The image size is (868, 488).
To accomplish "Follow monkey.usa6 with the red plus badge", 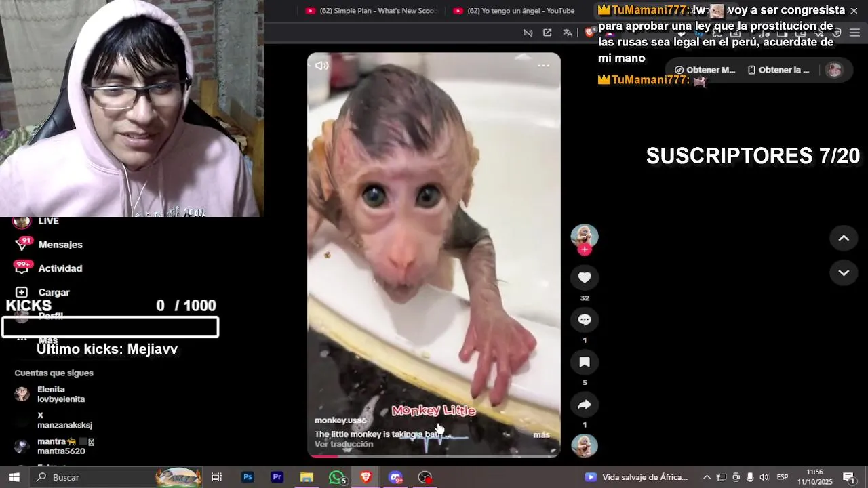I will coord(585,249).
